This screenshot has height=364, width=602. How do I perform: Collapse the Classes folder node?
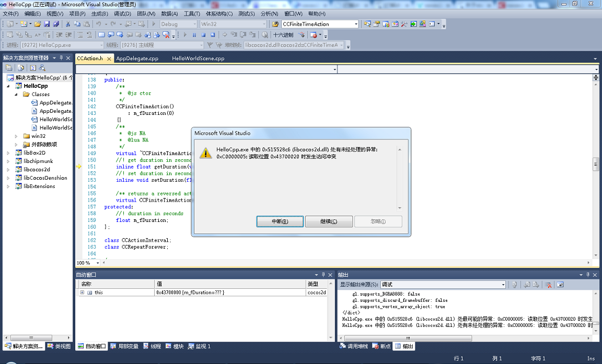point(16,95)
